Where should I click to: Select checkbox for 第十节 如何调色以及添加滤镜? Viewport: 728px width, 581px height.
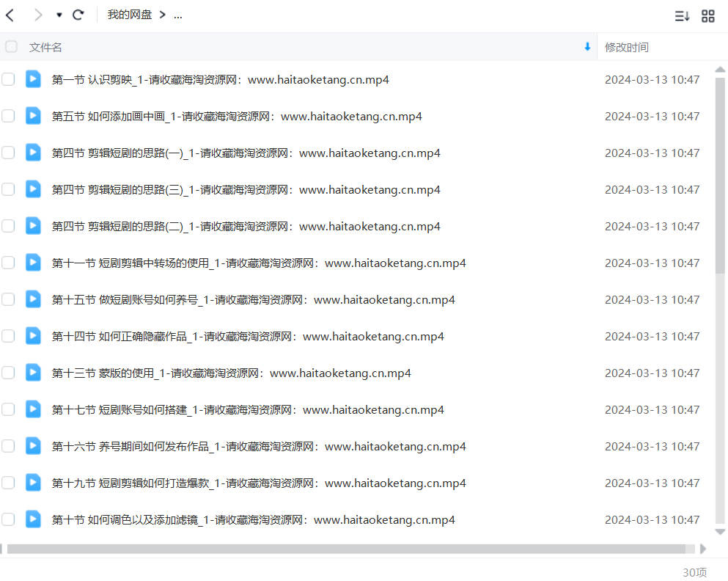[x=8, y=519]
